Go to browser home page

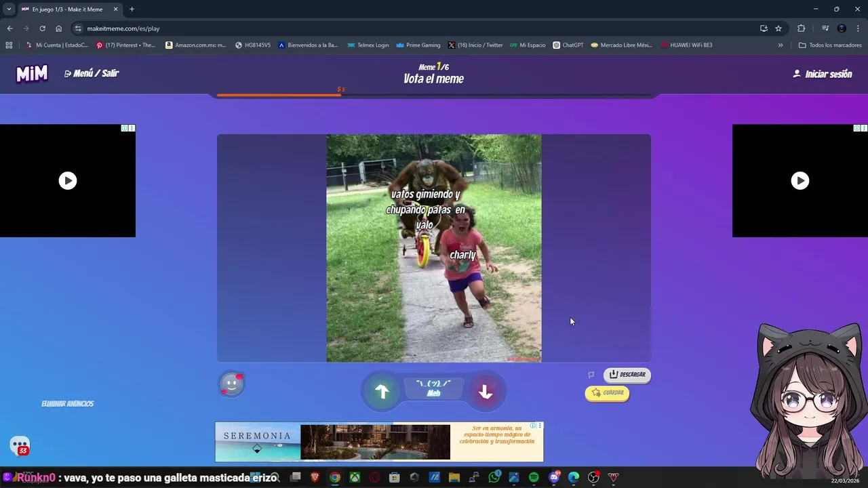pos(58,28)
